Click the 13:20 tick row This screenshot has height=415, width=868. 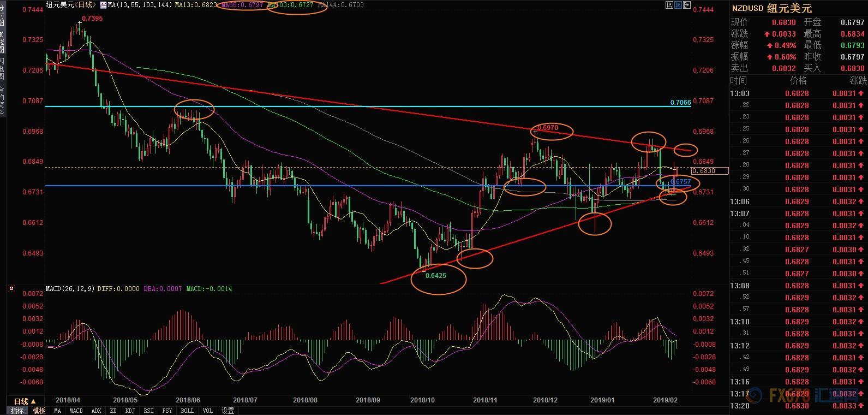pyautogui.click(x=799, y=406)
